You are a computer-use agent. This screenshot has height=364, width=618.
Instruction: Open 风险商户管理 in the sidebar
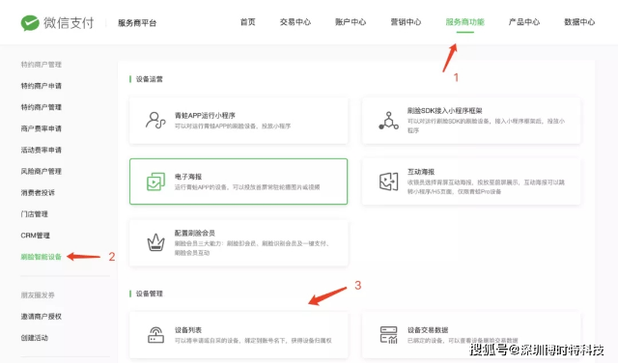41,171
